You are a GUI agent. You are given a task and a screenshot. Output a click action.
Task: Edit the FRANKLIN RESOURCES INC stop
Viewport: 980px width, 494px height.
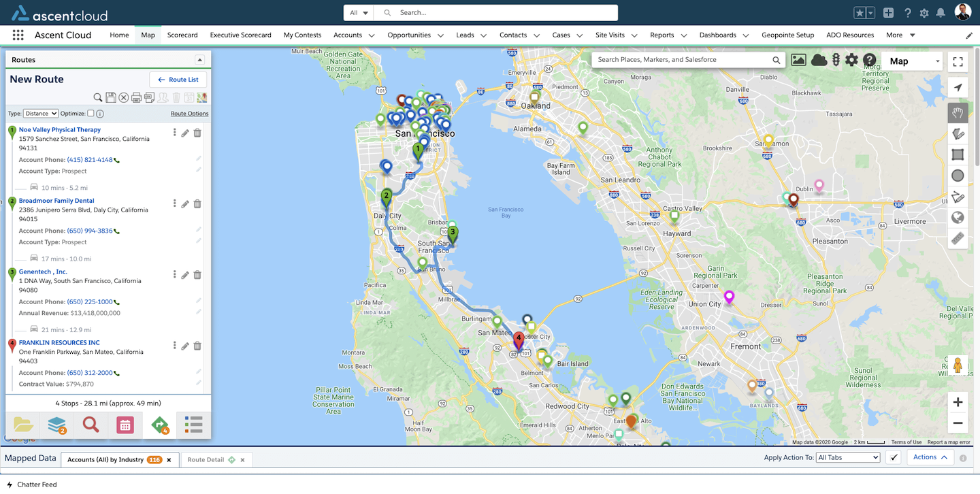pyautogui.click(x=185, y=346)
